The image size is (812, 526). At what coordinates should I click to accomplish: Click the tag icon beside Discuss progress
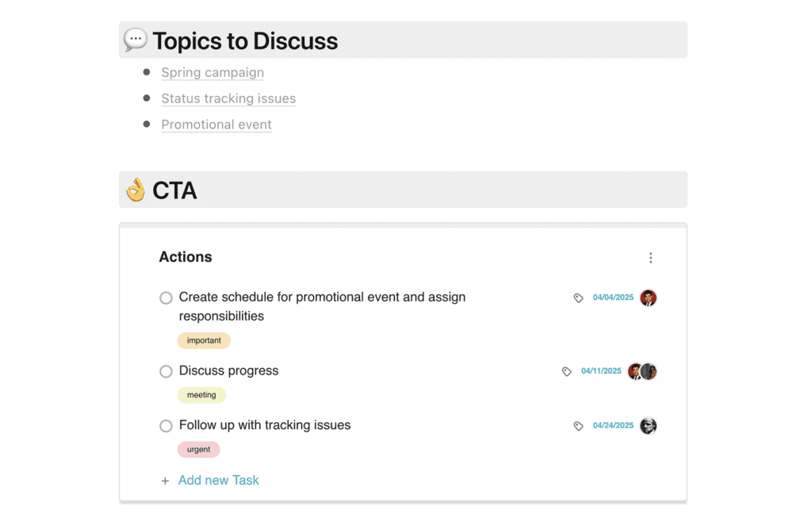[566, 371]
